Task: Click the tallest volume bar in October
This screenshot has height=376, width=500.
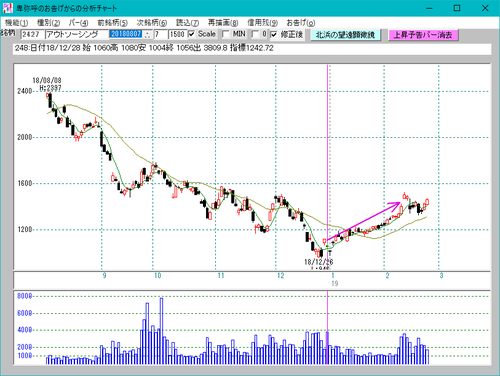Action: (161, 331)
